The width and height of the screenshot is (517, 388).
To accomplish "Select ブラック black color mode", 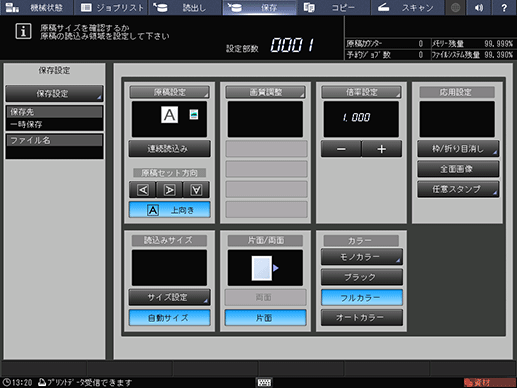I will (362, 277).
